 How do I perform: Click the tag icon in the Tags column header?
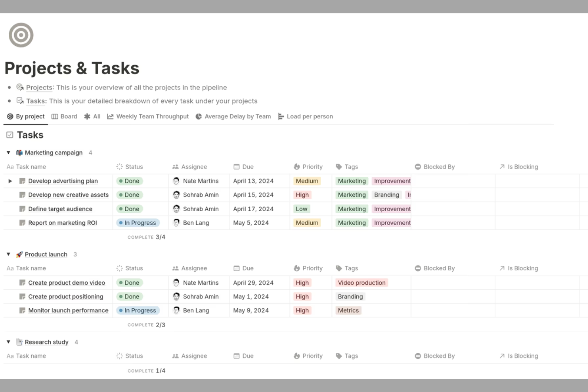click(338, 167)
